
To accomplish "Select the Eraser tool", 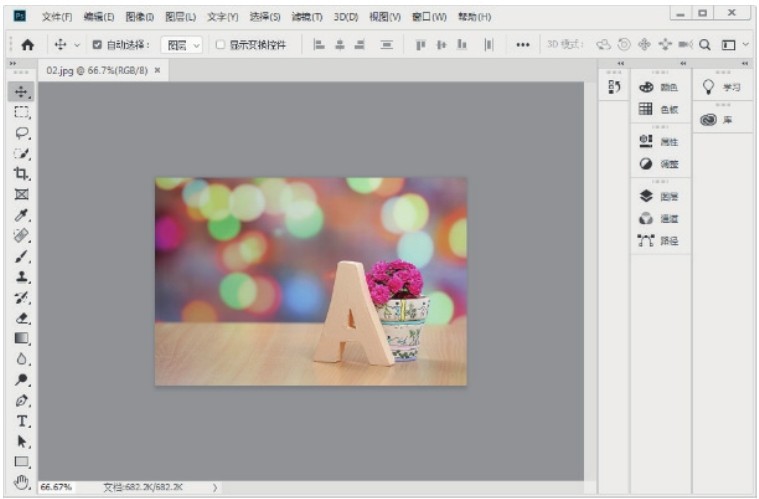I will tap(22, 318).
